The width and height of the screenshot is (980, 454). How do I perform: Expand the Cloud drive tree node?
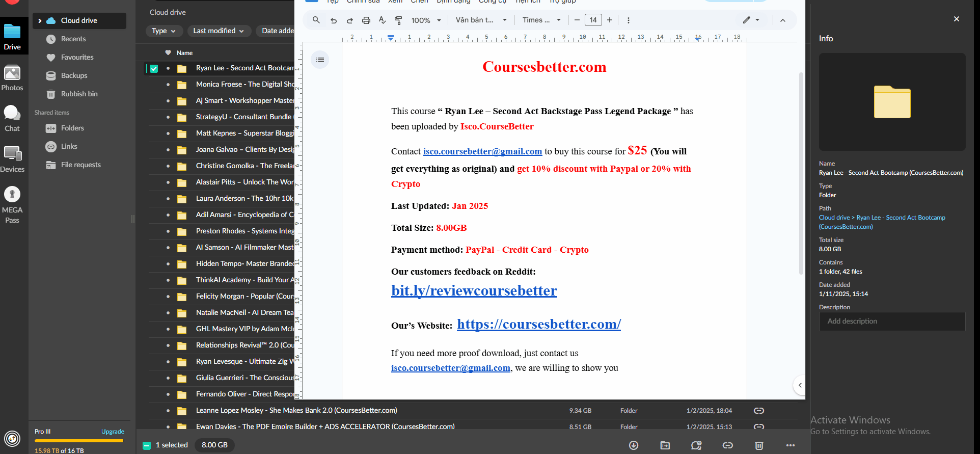click(x=40, y=21)
